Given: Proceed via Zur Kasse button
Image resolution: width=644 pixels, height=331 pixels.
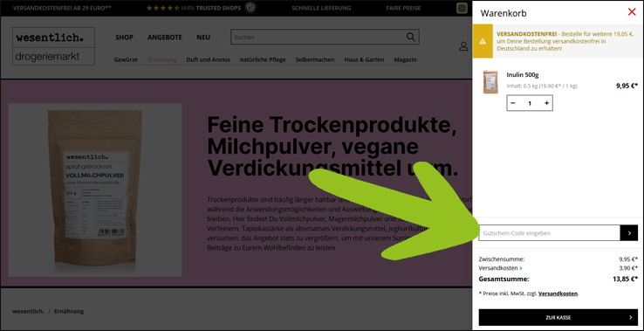Looking at the screenshot, I should coord(558,317).
